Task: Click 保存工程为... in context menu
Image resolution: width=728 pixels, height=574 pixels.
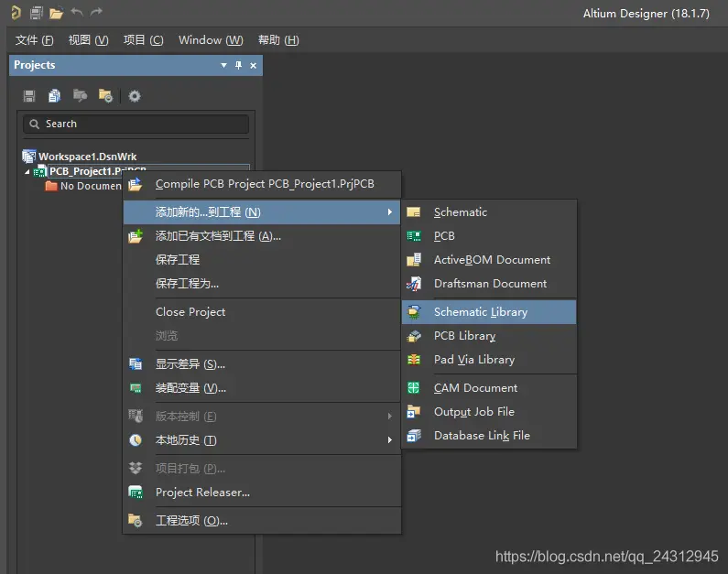Action: (261, 284)
